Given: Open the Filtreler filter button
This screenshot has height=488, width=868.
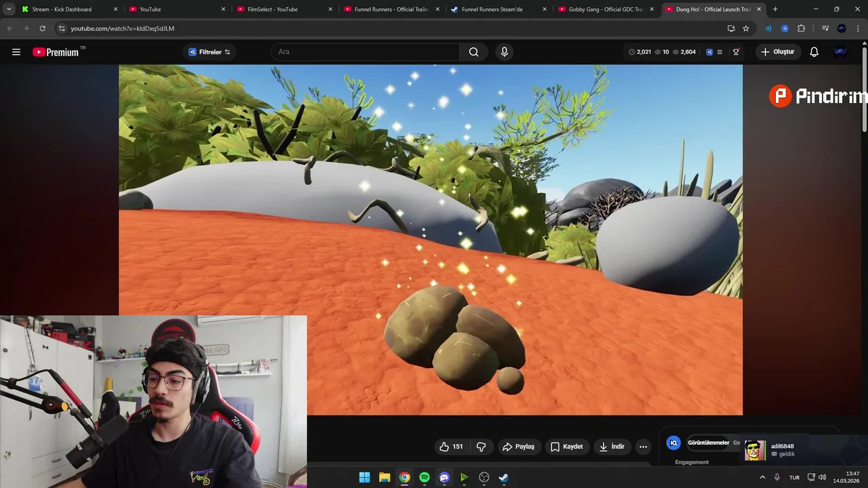Looking at the screenshot, I should coord(210,52).
